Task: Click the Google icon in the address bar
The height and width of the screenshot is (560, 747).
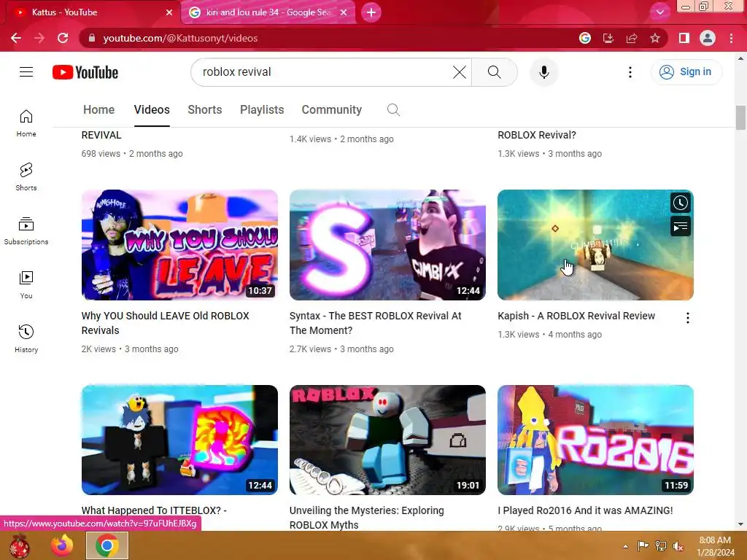Action: [x=585, y=38]
